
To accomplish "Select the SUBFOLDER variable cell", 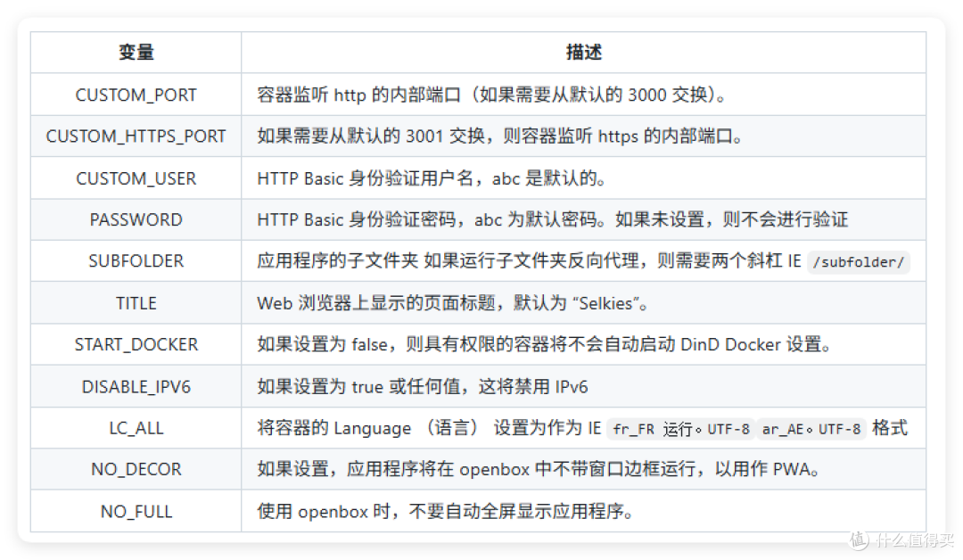I will click(x=136, y=261).
